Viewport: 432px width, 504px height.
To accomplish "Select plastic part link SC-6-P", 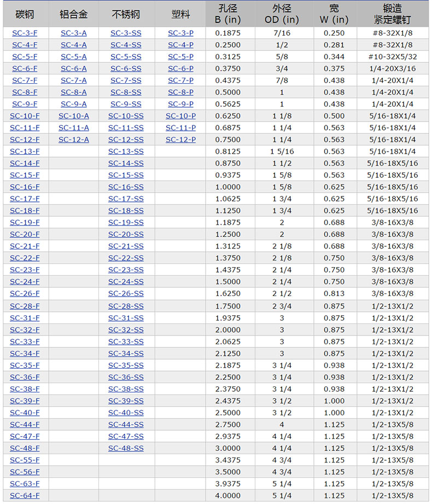I will click(180, 68).
